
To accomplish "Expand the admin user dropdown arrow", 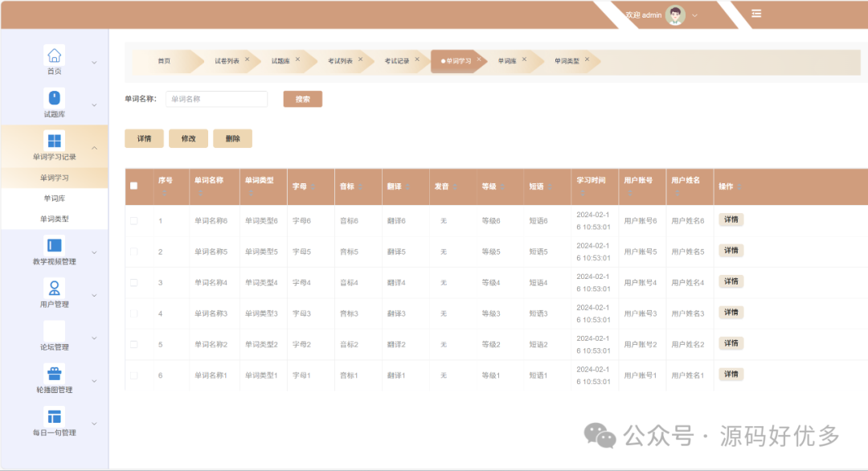I will click(695, 15).
